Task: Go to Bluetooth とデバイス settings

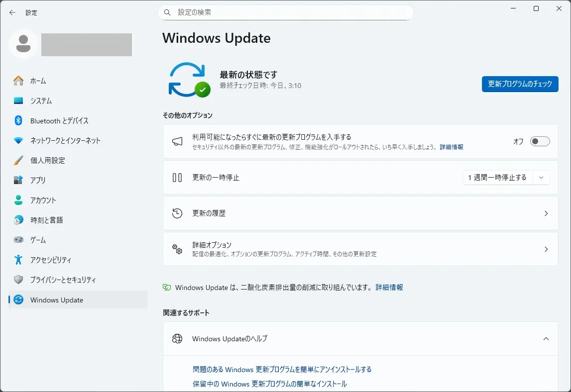Action: (x=78, y=120)
